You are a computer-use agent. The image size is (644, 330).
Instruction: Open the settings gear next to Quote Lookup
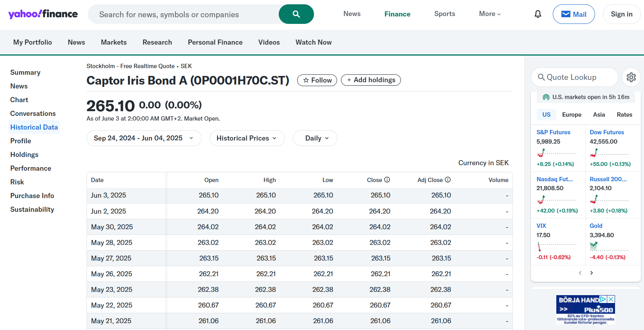[631, 77]
